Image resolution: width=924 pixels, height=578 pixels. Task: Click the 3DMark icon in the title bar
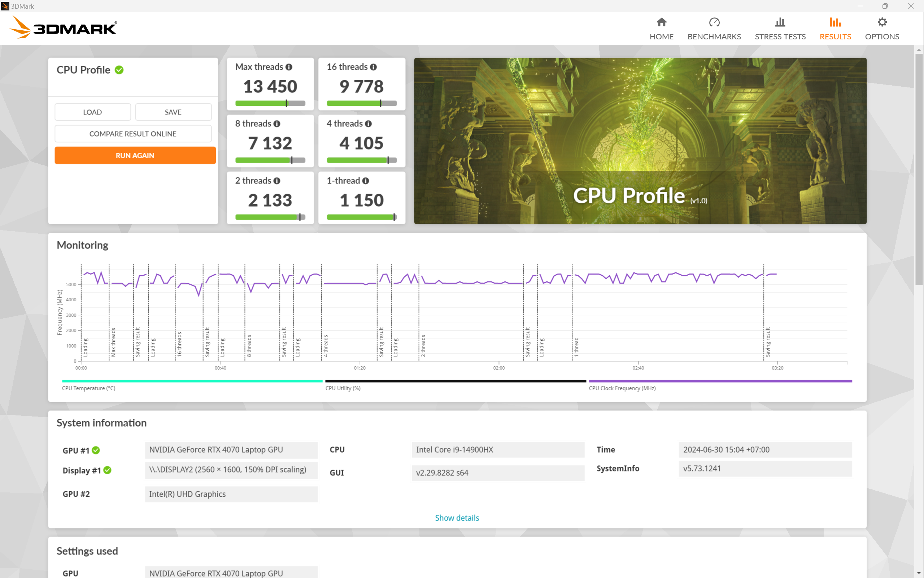click(5, 6)
